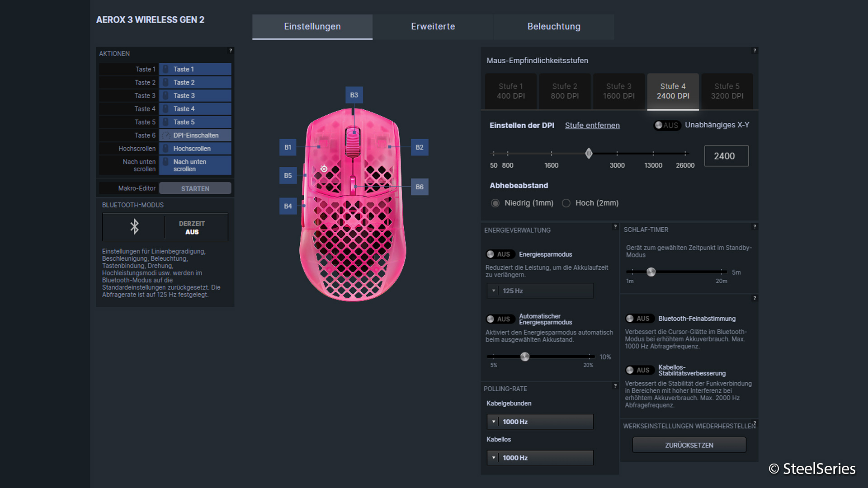Click the B1 left button marker
Viewport: 868px width, 488px height.
pos(288,147)
